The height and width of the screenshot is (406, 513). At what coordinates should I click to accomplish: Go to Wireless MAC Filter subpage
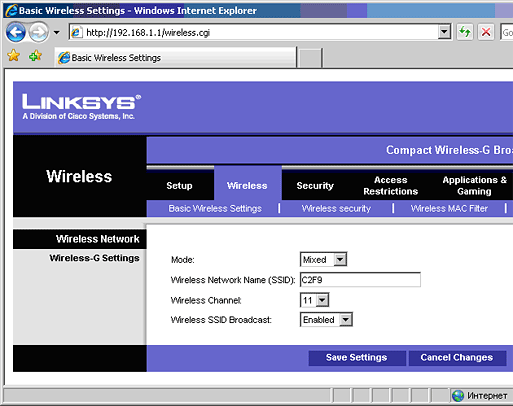click(449, 209)
